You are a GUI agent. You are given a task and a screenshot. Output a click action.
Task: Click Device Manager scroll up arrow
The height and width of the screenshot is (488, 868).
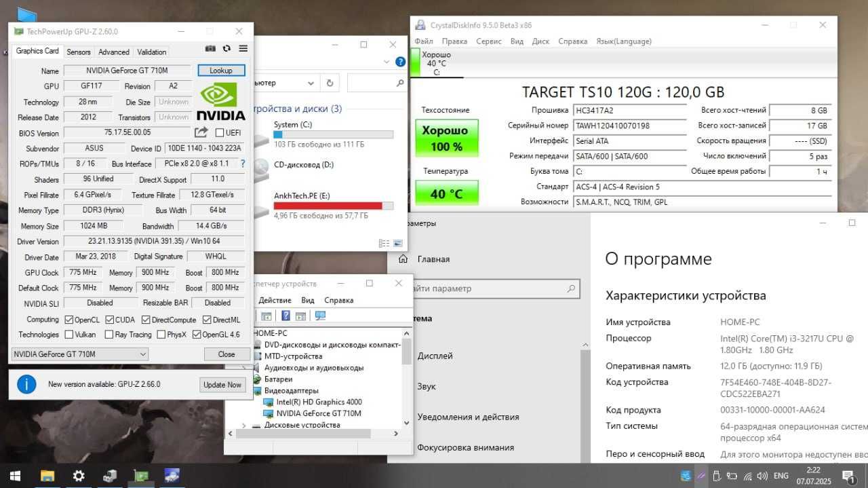pos(407,333)
